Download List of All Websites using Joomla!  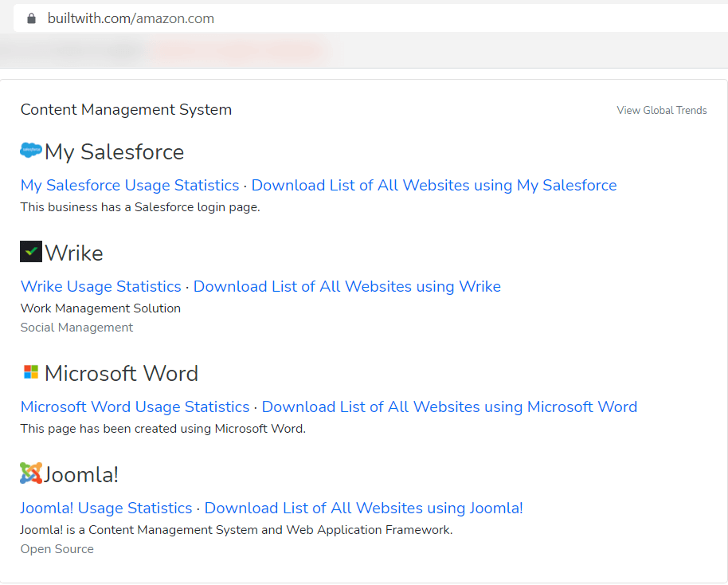[x=363, y=508]
